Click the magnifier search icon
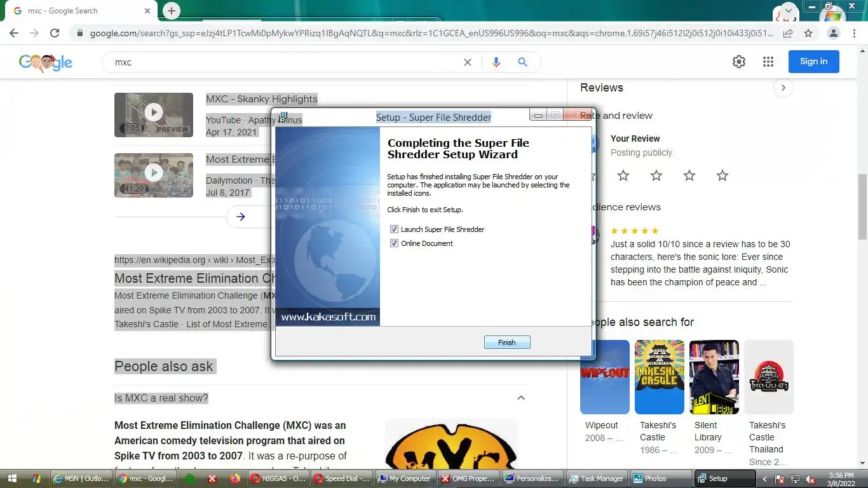Screen dimensions: 868x488 pos(522,62)
